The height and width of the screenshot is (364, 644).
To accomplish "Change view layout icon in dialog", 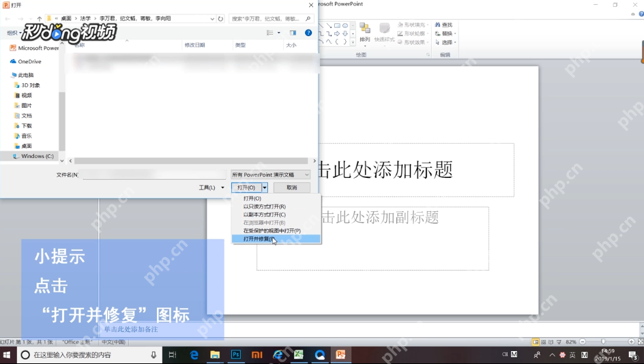I will pos(270,33).
